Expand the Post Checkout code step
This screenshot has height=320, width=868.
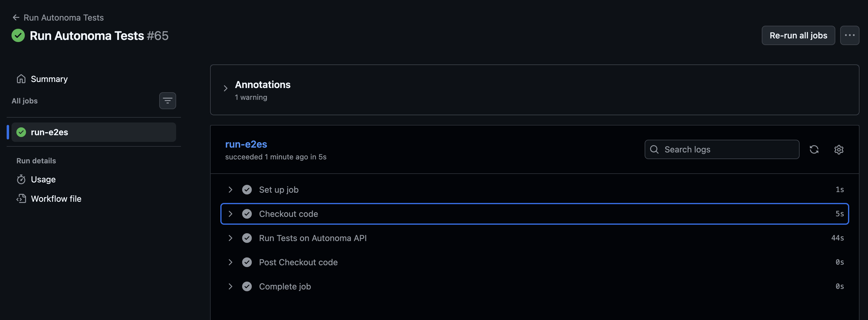tap(231, 263)
